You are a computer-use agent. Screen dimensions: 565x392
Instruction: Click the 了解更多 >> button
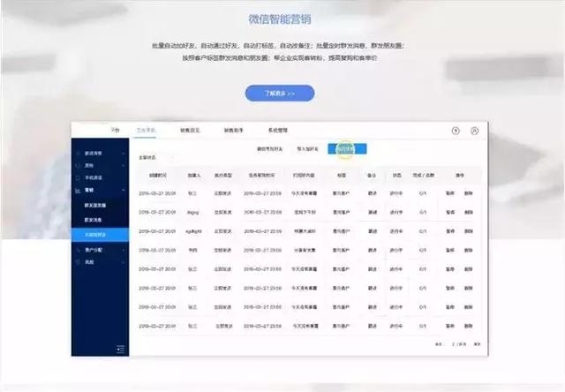point(280,93)
